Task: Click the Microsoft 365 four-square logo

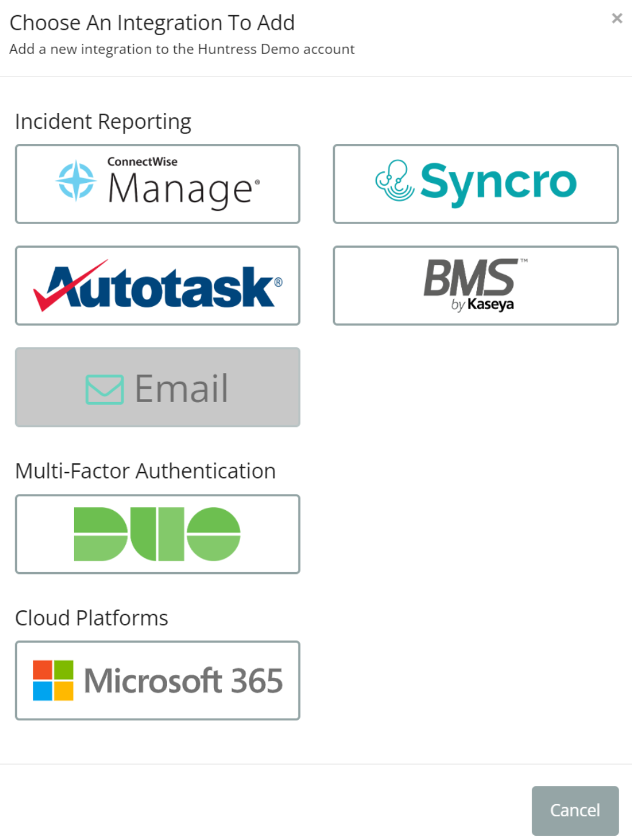Action: point(53,680)
